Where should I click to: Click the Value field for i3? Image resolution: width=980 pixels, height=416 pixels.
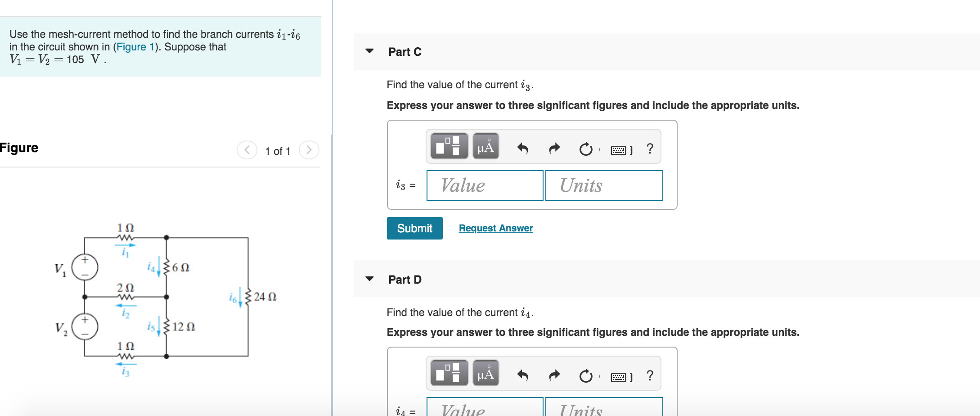tap(485, 185)
